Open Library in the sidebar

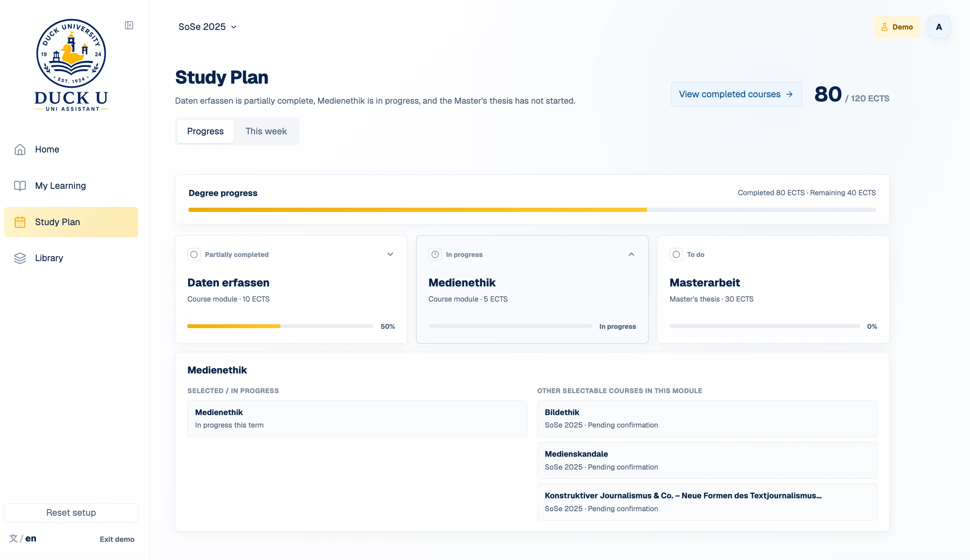point(71,258)
